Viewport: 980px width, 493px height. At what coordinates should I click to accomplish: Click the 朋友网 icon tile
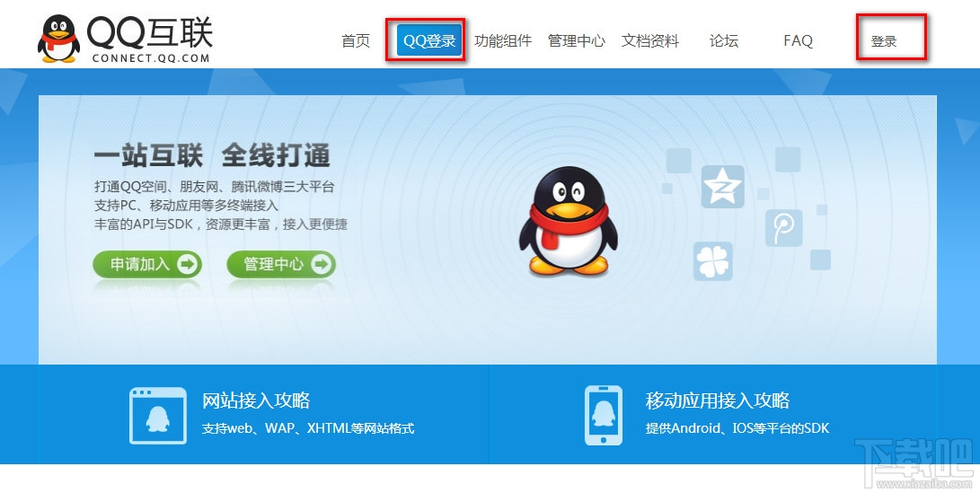click(x=784, y=227)
